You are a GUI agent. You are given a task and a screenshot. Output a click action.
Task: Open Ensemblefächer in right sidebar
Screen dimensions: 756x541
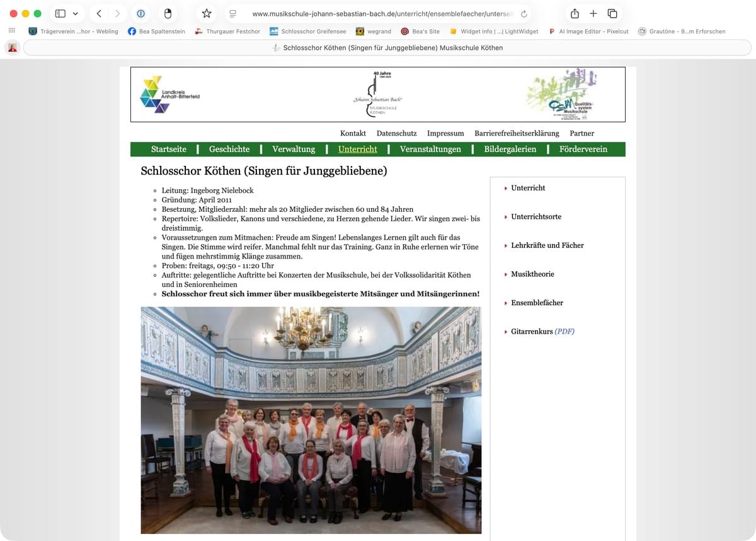(537, 303)
